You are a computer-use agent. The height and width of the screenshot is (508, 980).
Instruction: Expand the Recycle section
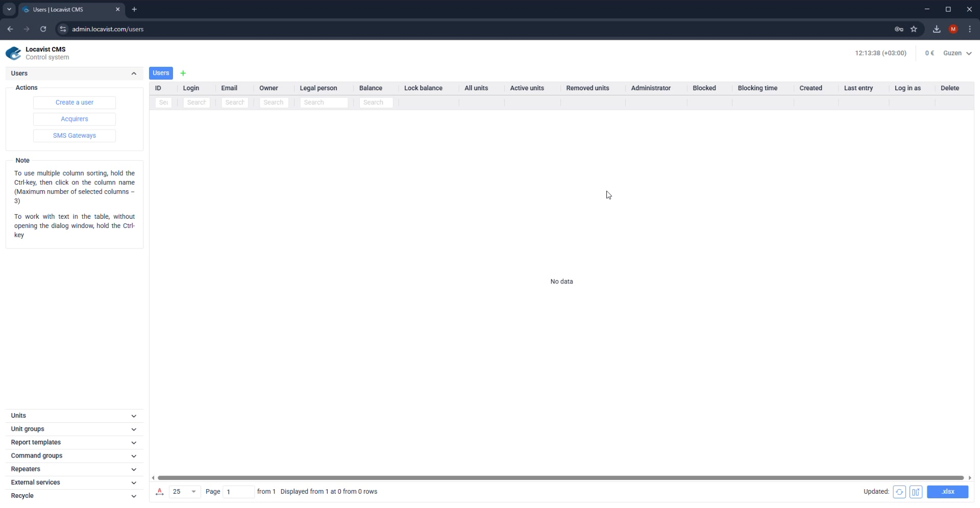point(75,496)
